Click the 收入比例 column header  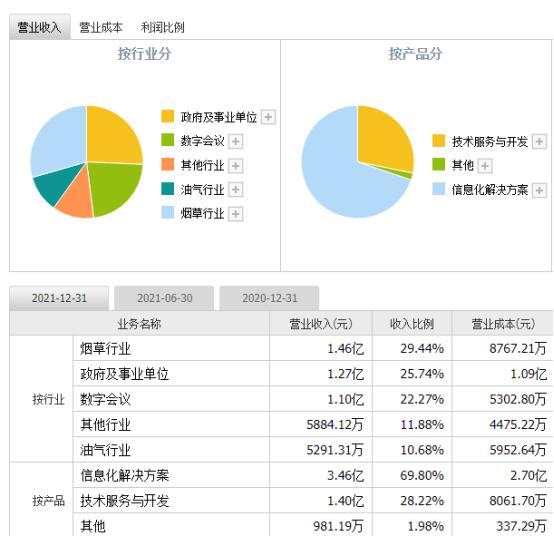(412, 323)
